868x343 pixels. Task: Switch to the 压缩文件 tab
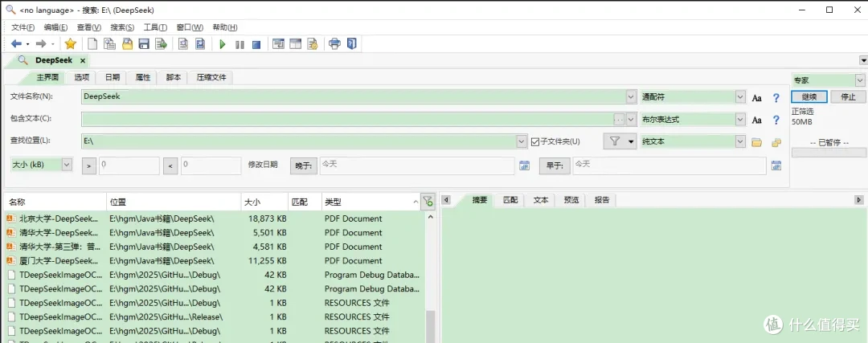[x=211, y=77]
